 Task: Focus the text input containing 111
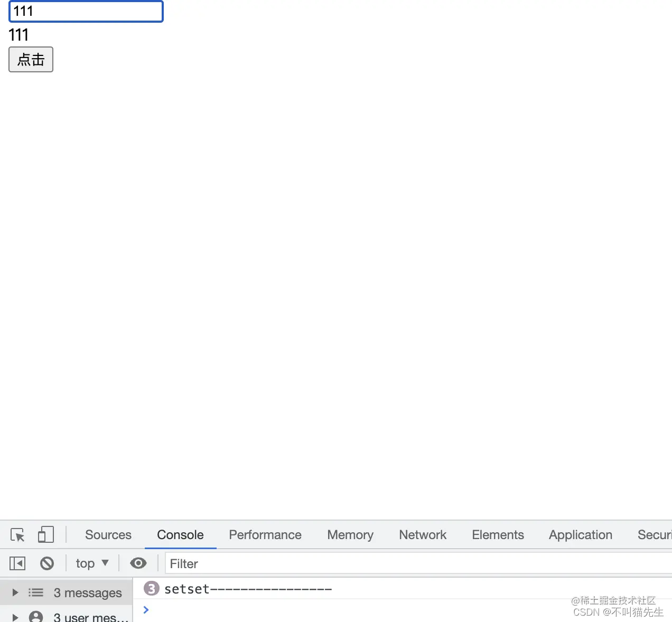86,11
